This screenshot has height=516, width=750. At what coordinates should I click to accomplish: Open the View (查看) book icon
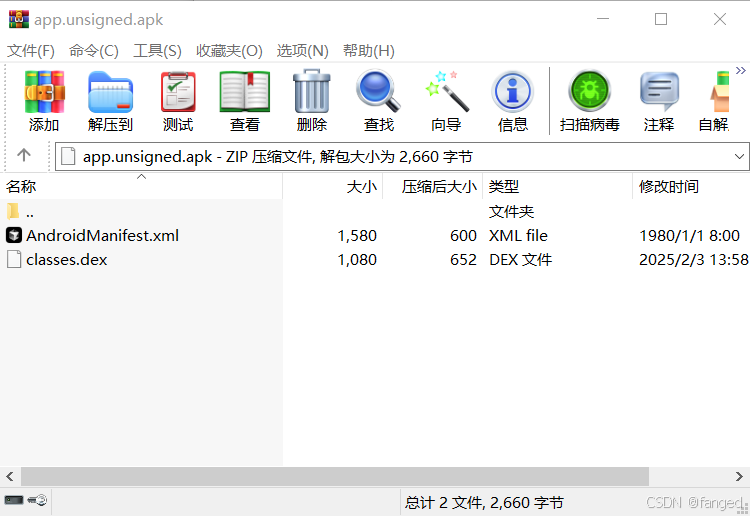(244, 92)
